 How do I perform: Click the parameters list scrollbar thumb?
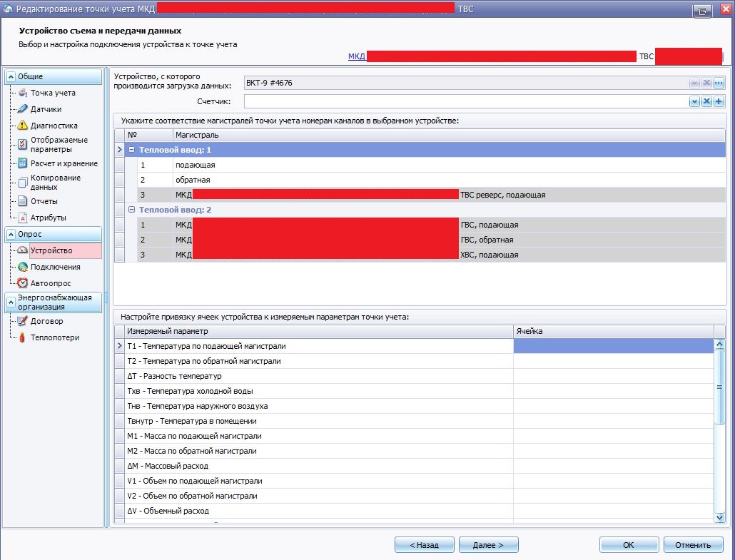(719, 387)
